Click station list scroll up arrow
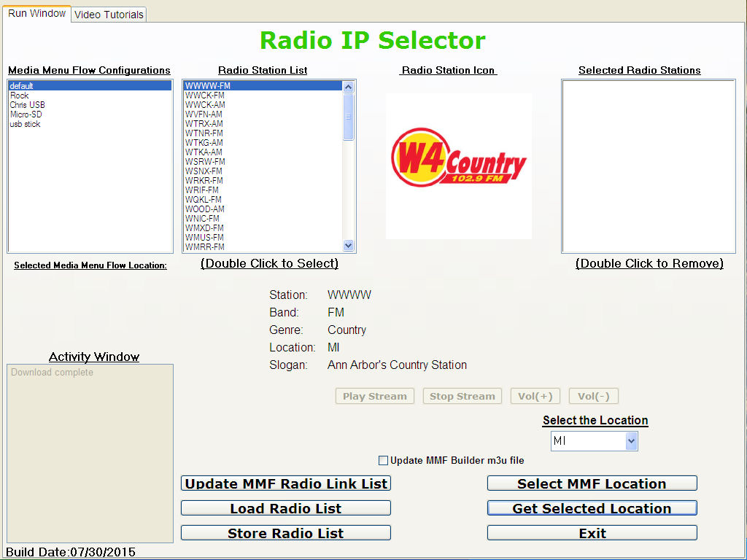Viewport: 747px width, 560px height. [x=348, y=87]
